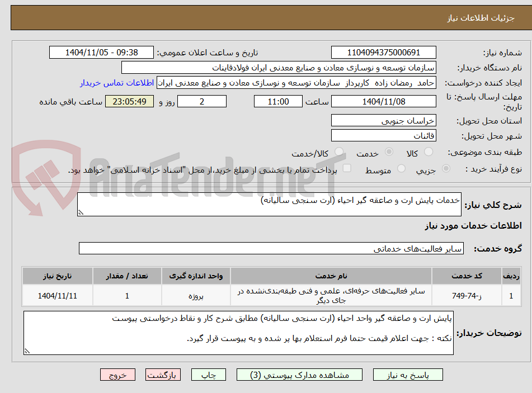Click the ردیف column header
Viewport: 532px width, 393px height.
coord(511,276)
